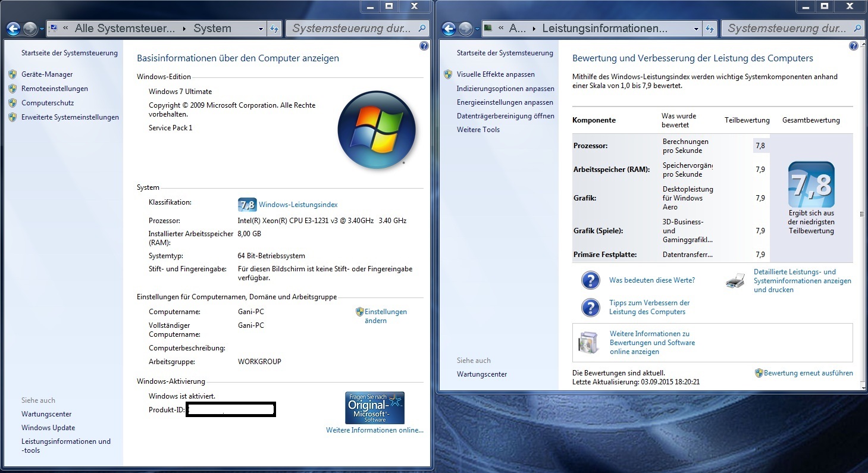The width and height of the screenshot is (868, 473).
Task: Click the 7,8 rating badge next to Windows-Leistungsindex
Action: pyautogui.click(x=247, y=205)
